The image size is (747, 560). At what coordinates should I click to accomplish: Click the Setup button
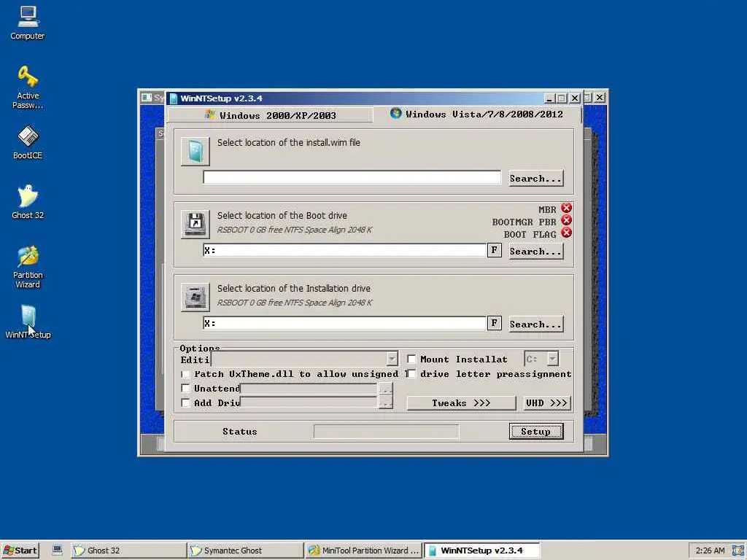coord(536,432)
